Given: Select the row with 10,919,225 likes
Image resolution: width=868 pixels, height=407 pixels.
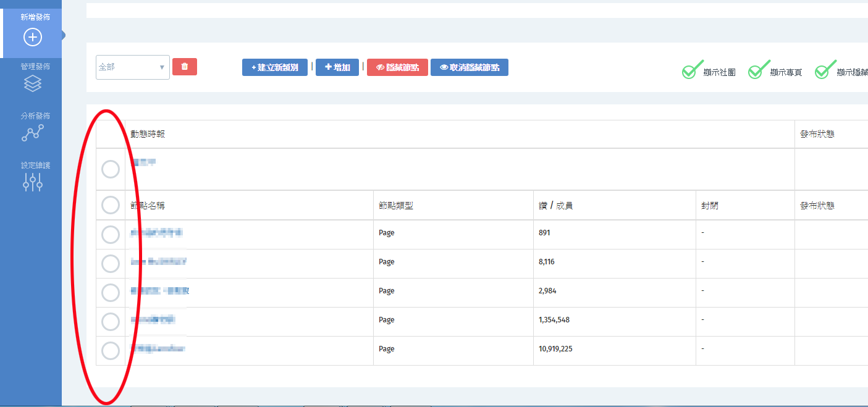Looking at the screenshot, I should click(x=111, y=351).
